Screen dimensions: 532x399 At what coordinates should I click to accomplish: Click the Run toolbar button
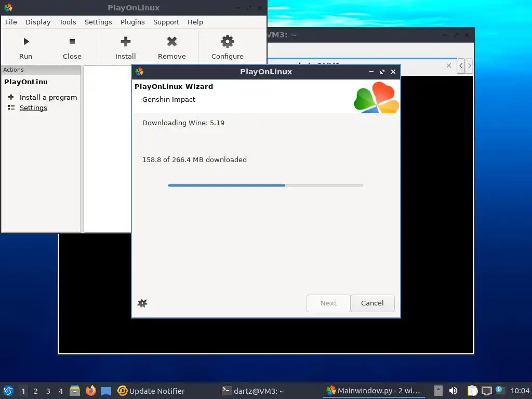(x=26, y=47)
